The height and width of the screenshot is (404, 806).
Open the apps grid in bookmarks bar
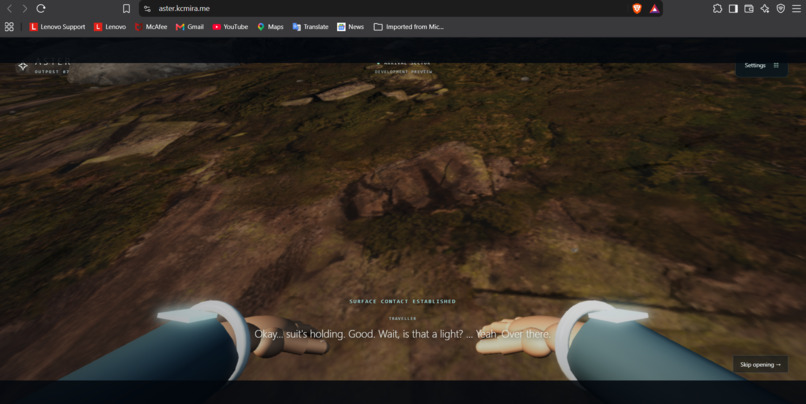9,27
